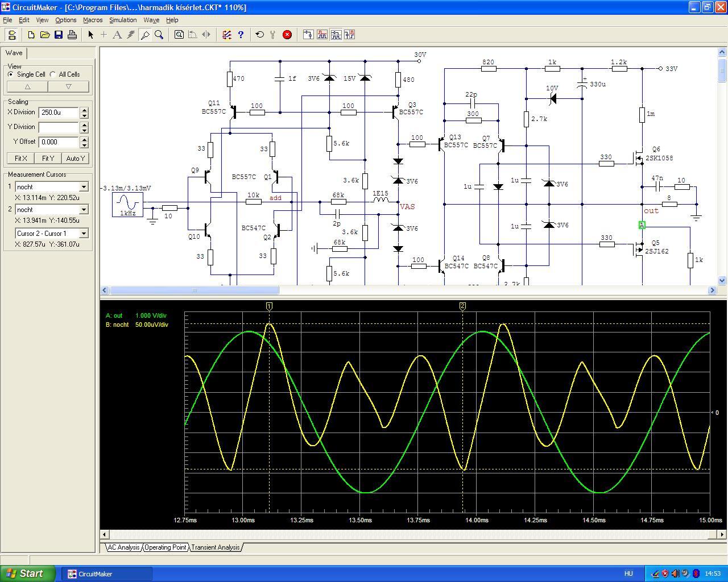Open the Simulation menu
This screenshot has height=582, width=728.
tap(123, 20)
